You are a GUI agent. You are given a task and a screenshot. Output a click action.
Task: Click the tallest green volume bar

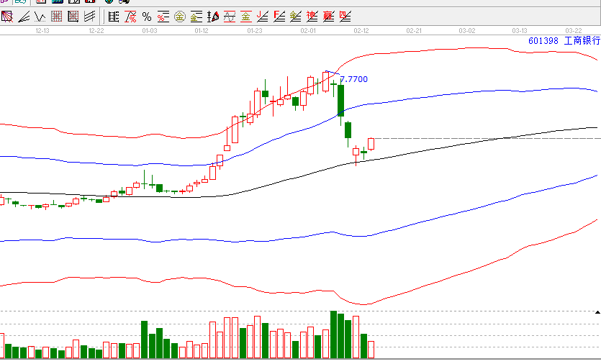pyautogui.click(x=333, y=335)
